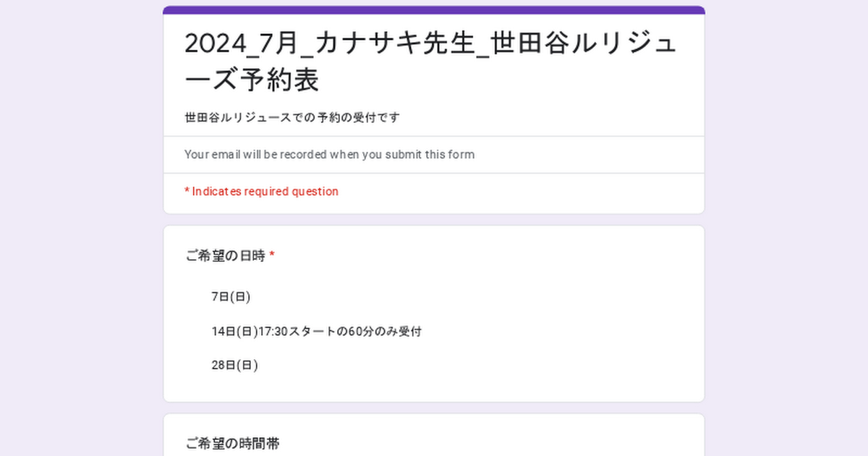Click red asterisk beside ご希望の日時
The width and height of the screenshot is (868, 456).
click(x=272, y=256)
